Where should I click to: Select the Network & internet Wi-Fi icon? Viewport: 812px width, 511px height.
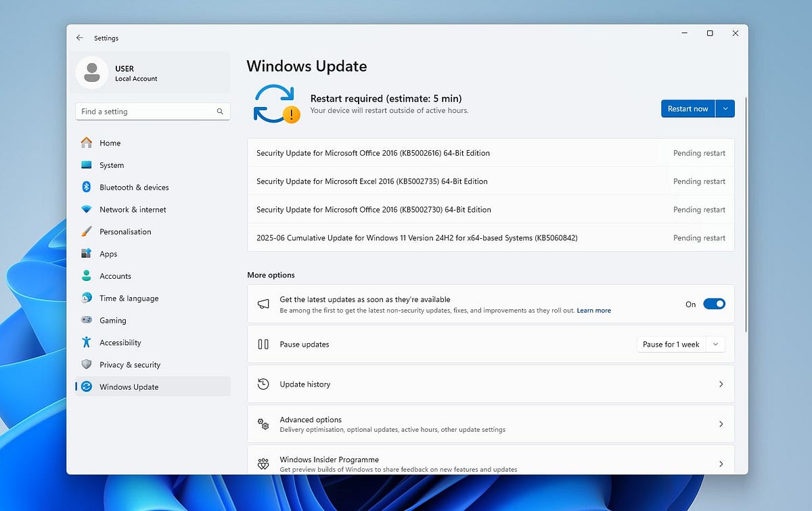tap(86, 210)
